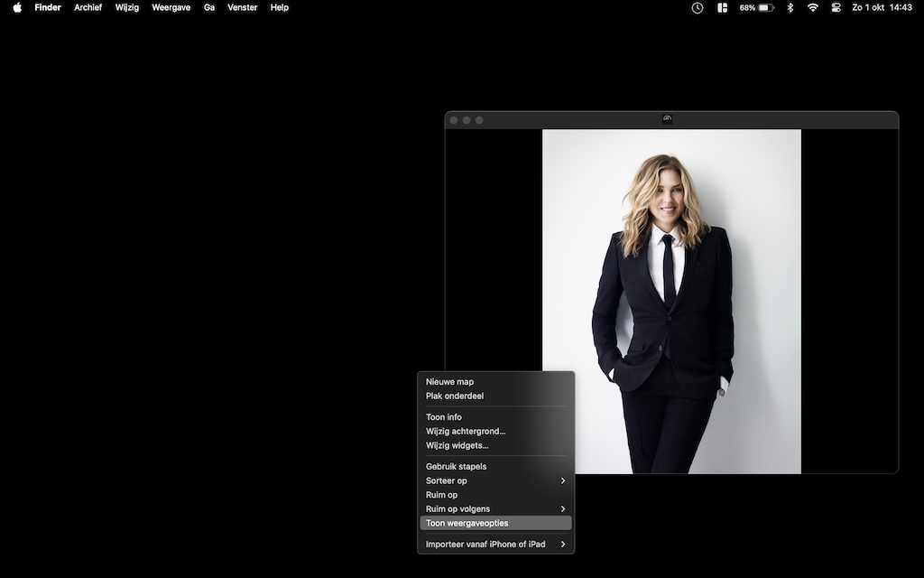Click 'Wijzig achtergrond…' menu entry
The height and width of the screenshot is (578, 924).
click(x=466, y=431)
